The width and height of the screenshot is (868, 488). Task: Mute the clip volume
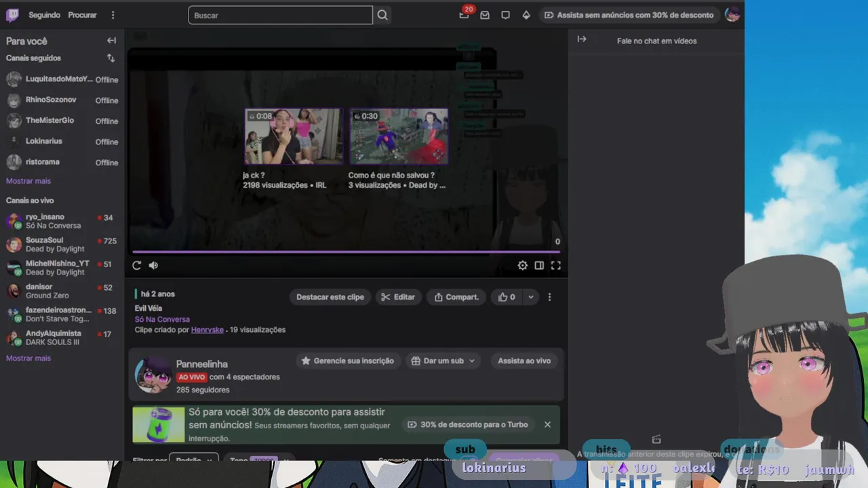153,266
